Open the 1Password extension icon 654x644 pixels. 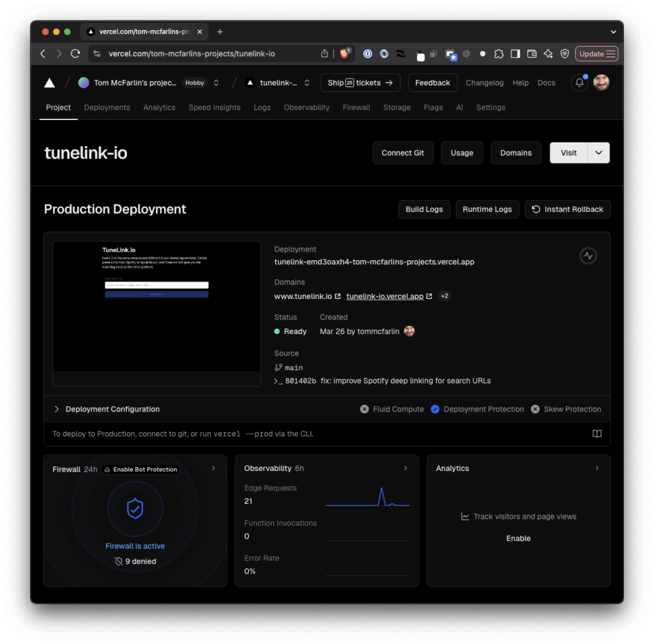point(367,54)
